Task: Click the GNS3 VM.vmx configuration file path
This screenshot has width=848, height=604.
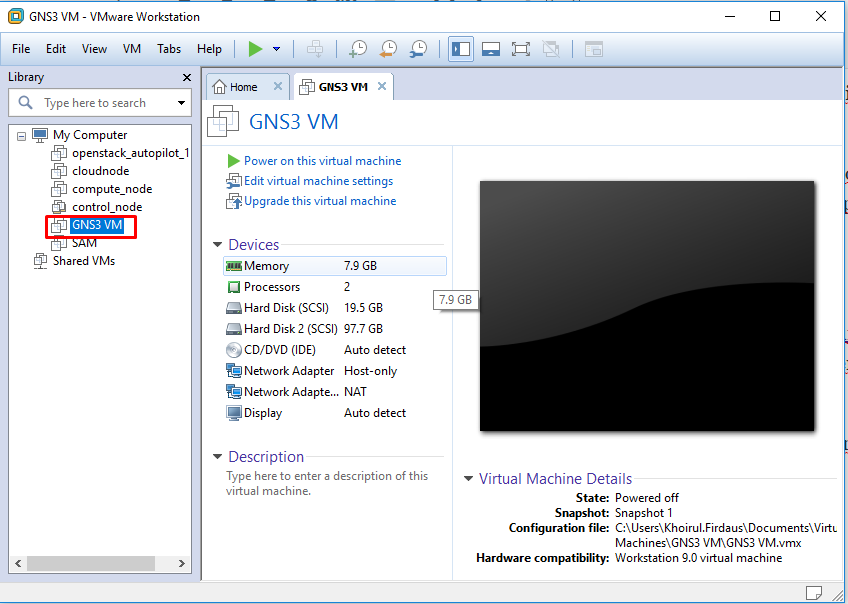Action: click(726, 535)
